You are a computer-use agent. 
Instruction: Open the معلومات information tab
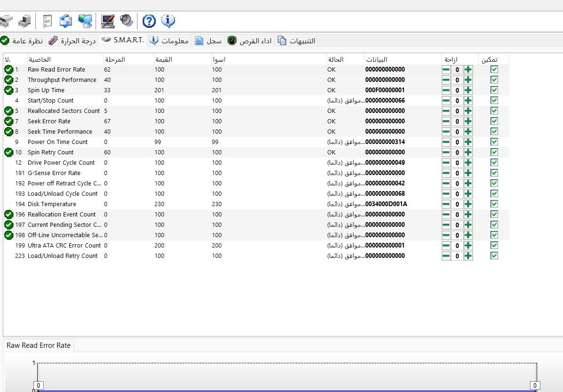click(169, 40)
